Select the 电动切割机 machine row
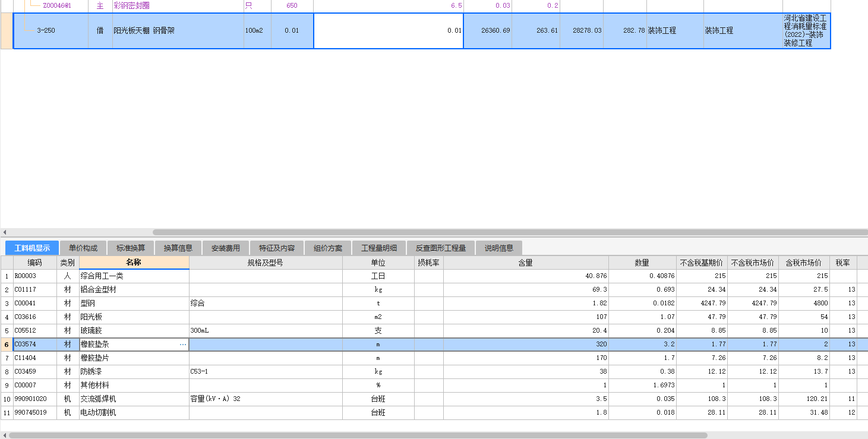 (434, 413)
